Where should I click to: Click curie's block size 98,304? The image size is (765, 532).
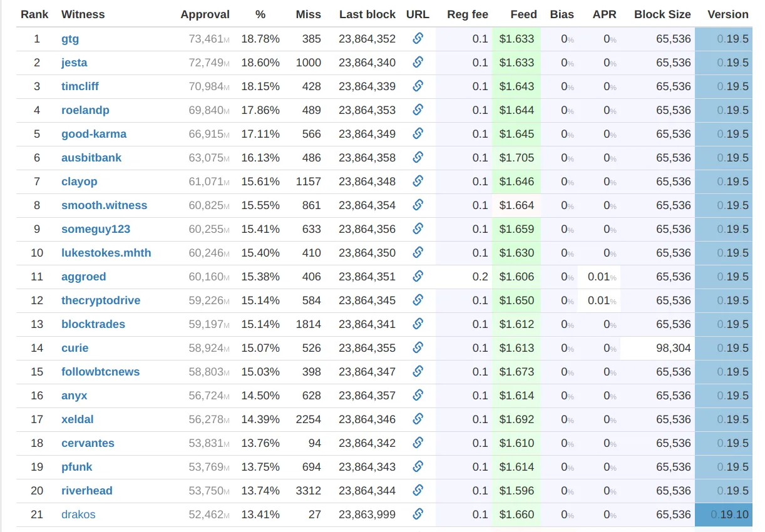click(x=674, y=348)
